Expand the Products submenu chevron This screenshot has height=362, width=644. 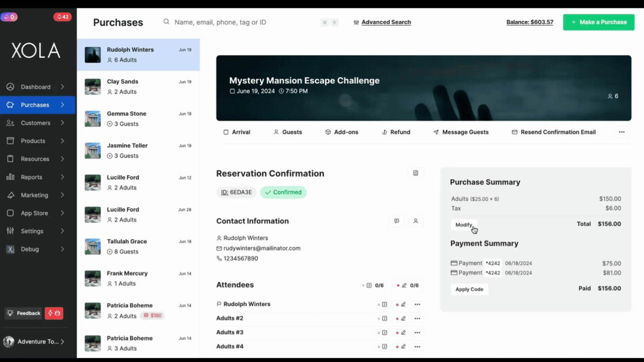coord(62,141)
